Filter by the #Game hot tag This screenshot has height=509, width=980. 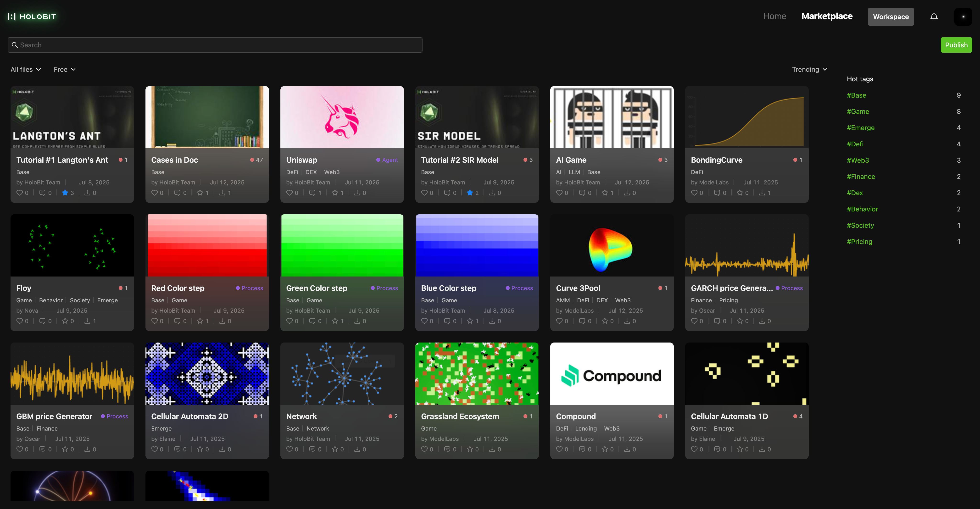858,112
